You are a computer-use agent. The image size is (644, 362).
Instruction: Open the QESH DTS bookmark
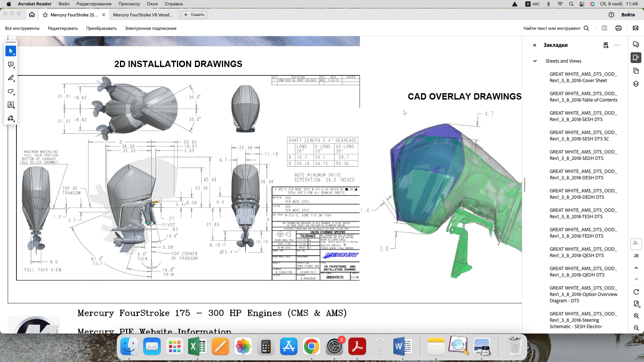tap(583, 252)
